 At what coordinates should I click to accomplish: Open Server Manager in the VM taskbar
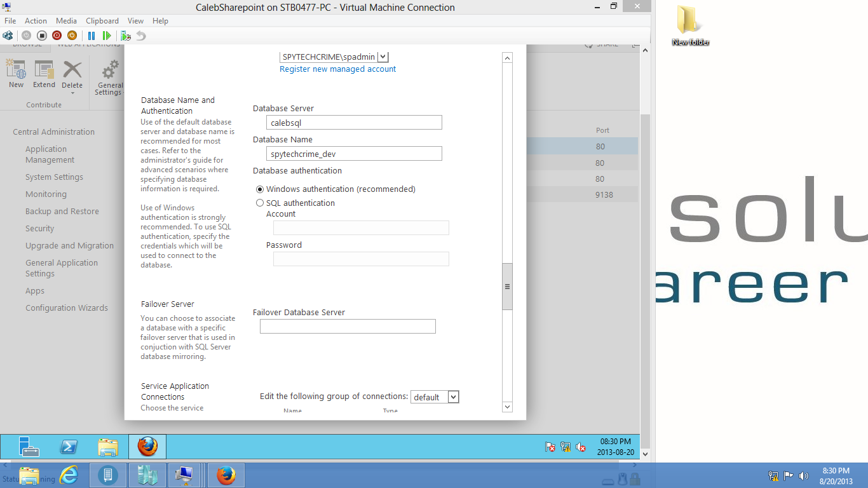click(29, 447)
